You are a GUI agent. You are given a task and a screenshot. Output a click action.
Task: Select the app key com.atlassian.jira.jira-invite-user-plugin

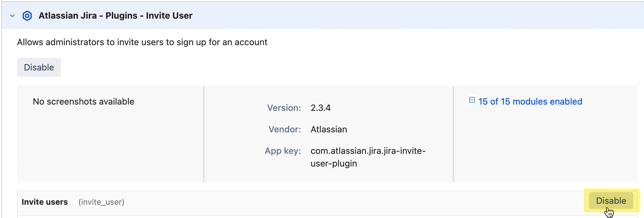click(x=368, y=157)
